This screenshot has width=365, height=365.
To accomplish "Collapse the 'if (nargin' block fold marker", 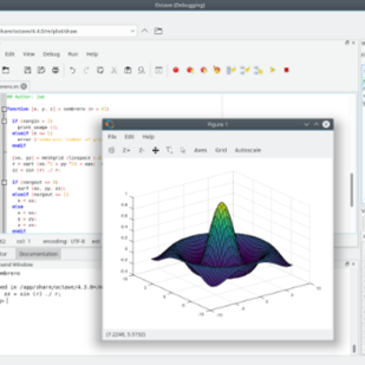I will (4, 121).
